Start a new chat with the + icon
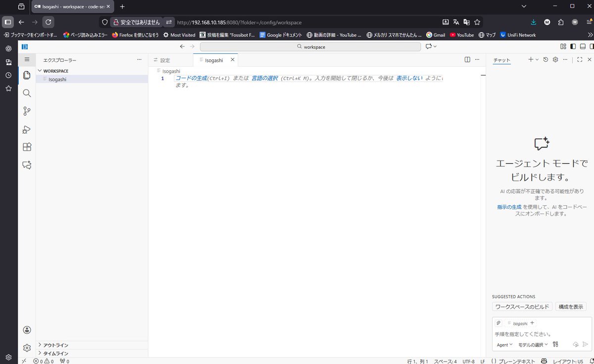This screenshot has width=594, height=364. coord(530,59)
